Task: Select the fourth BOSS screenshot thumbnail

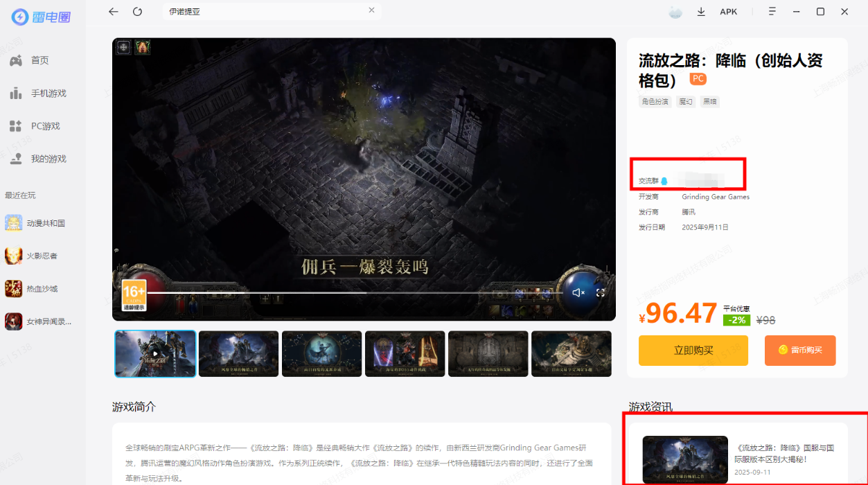Action: coord(405,354)
